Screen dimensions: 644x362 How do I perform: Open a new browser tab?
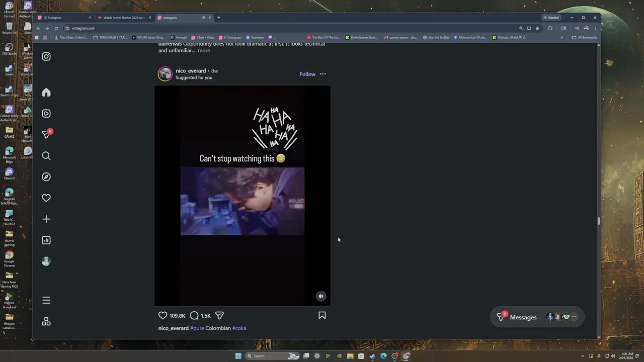(218, 18)
